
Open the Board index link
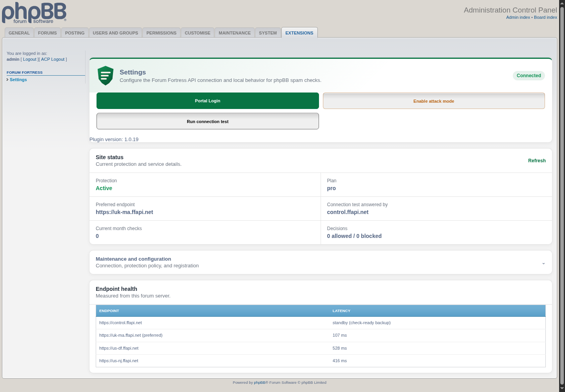(x=545, y=17)
